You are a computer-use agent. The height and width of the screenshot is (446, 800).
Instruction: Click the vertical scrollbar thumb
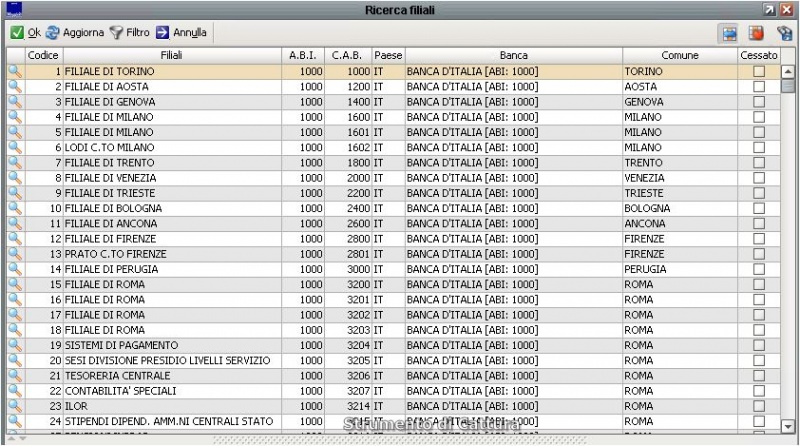click(788, 86)
